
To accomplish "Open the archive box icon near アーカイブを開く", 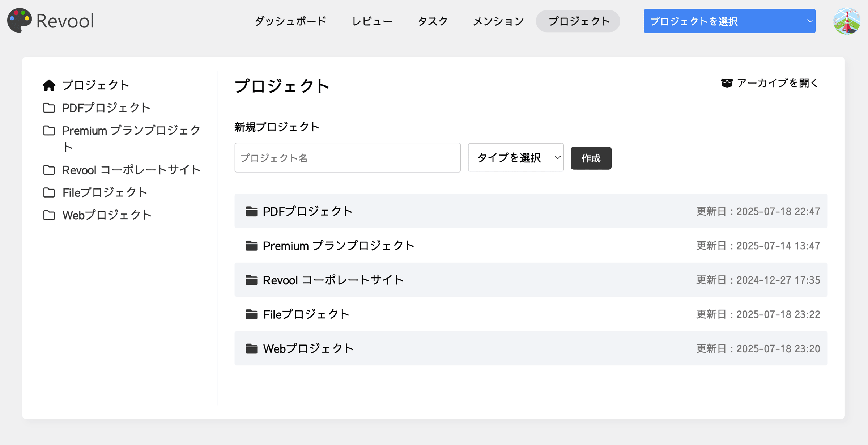I will [726, 82].
